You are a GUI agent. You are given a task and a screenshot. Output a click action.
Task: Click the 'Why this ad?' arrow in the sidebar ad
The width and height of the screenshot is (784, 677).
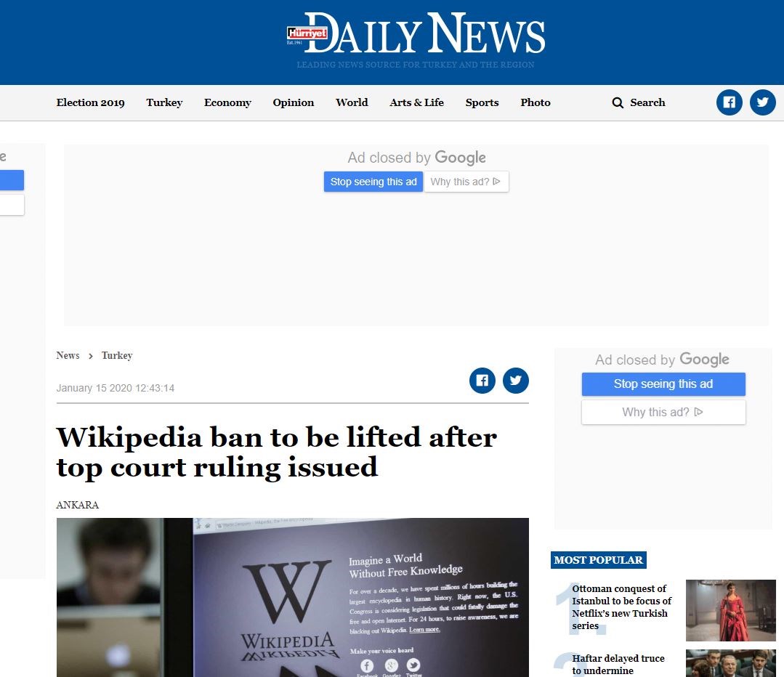click(699, 412)
